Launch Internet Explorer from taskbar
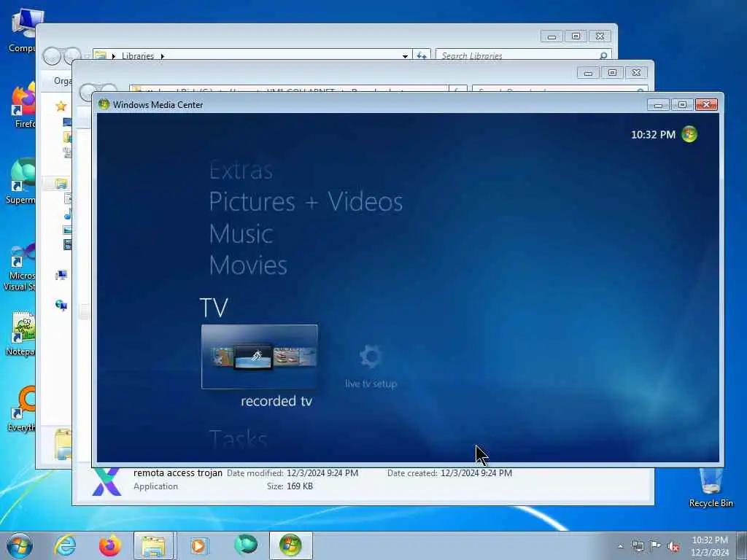747x560 pixels. tap(65, 545)
